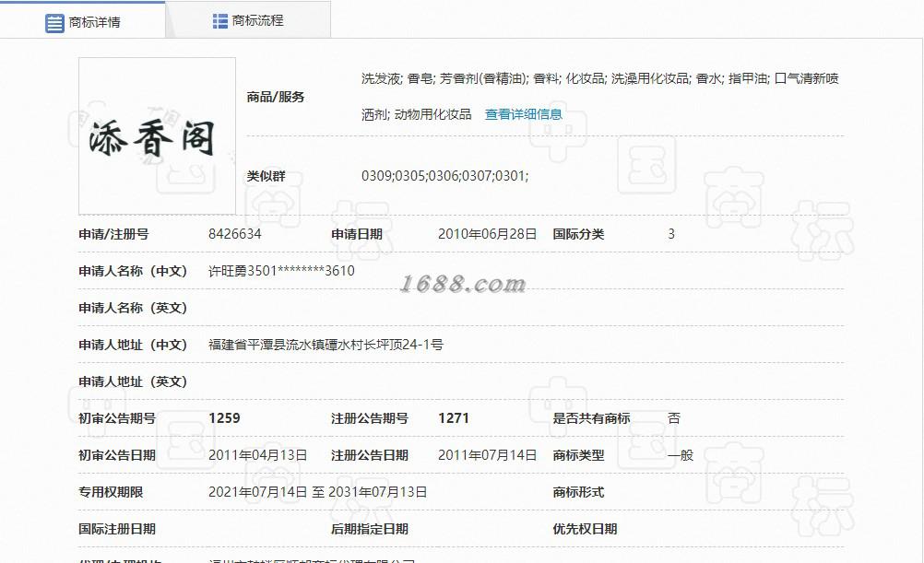The width and height of the screenshot is (924, 563).
Task: Click the 是否共有商标 label
Action: pyautogui.click(x=592, y=418)
